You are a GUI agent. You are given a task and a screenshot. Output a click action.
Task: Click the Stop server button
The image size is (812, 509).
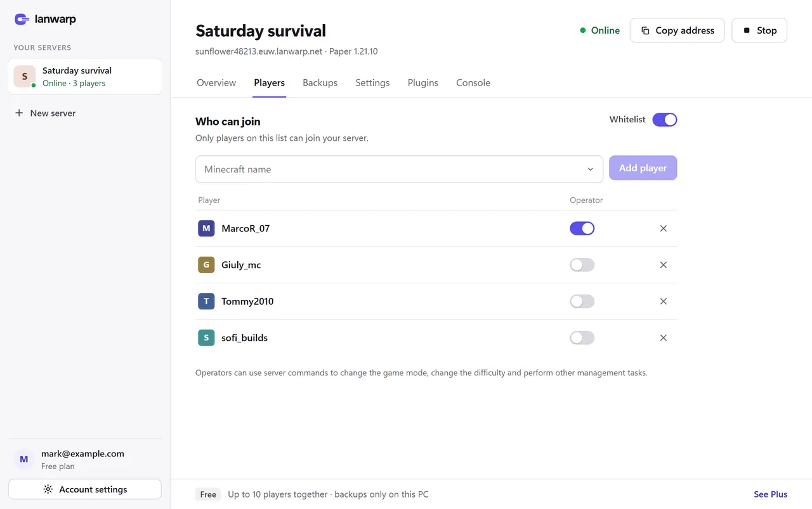[759, 30]
